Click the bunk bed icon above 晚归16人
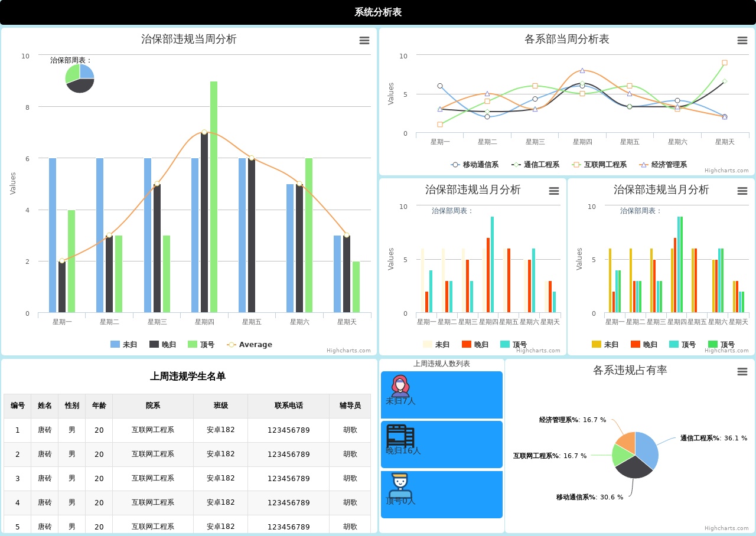The width and height of the screenshot is (756, 536). point(400,436)
